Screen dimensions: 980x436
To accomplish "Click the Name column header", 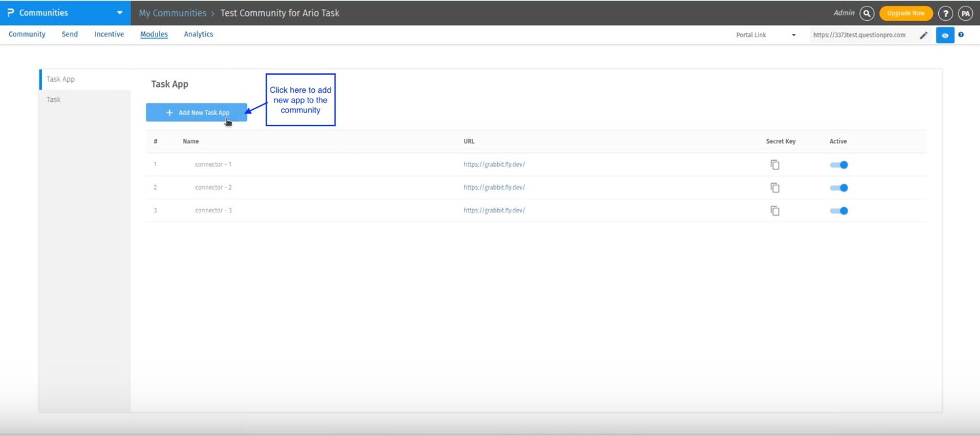I will pyautogui.click(x=191, y=141).
